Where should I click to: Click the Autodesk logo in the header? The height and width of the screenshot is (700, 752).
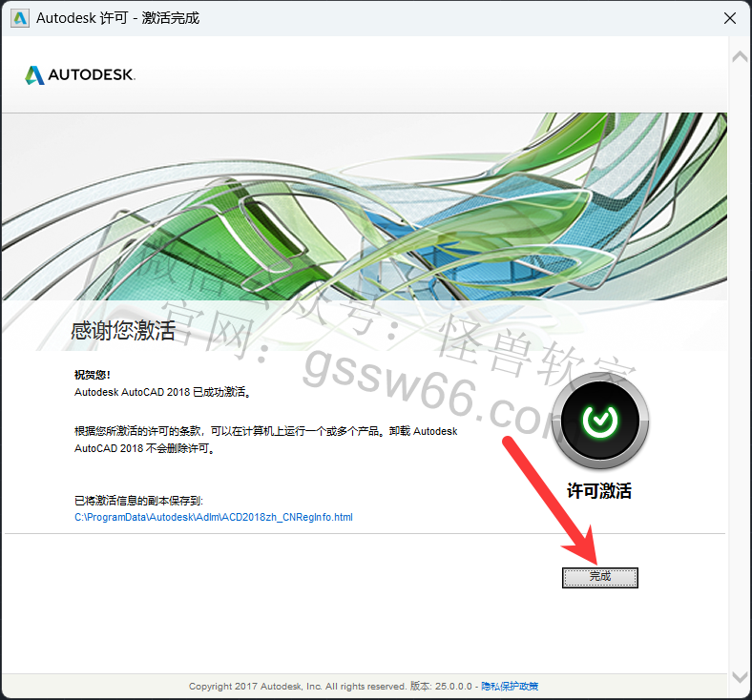coord(80,74)
